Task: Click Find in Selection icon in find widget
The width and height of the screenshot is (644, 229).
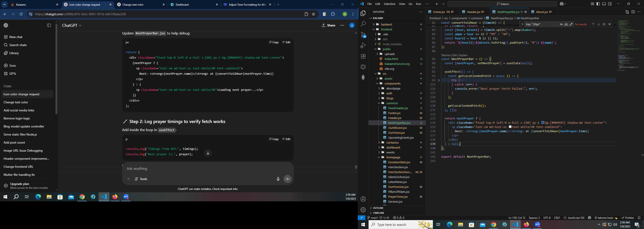Action: pos(604,24)
